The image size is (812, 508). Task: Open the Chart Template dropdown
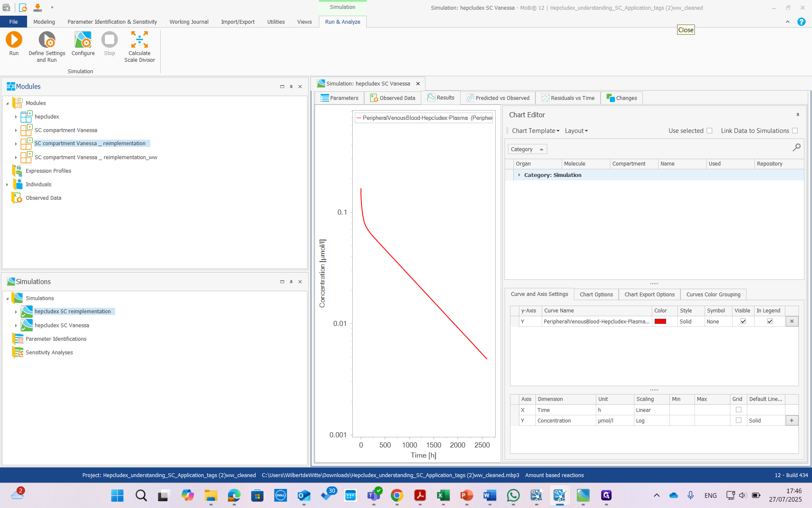point(535,131)
